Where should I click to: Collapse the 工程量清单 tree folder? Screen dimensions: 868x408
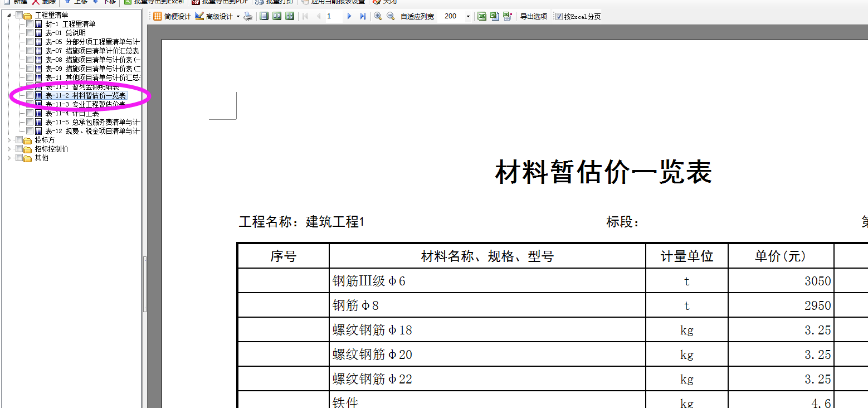9,15
